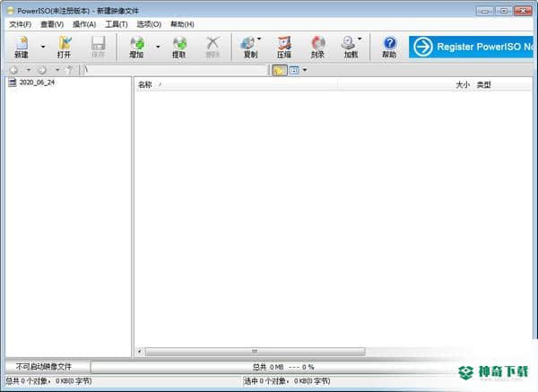Open the Forward history dropdown arrow
Image resolution: width=538 pixels, height=392 pixels.
coord(57,70)
